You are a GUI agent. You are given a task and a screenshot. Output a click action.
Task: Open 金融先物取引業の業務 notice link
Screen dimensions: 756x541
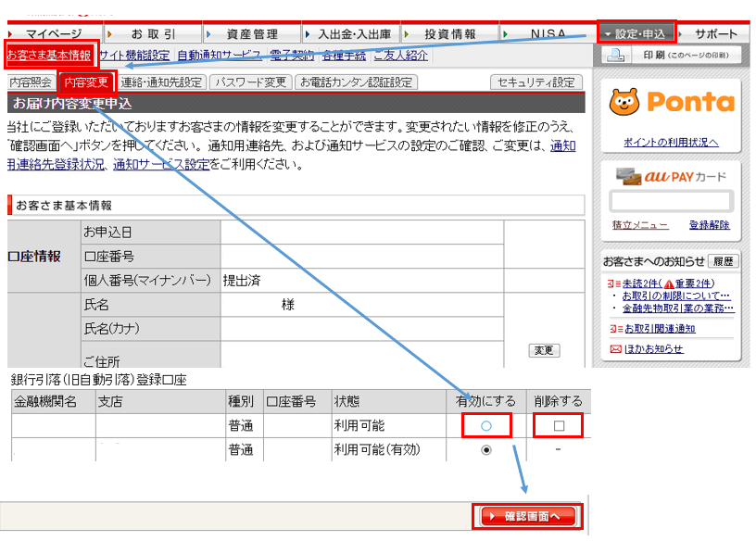678,308
